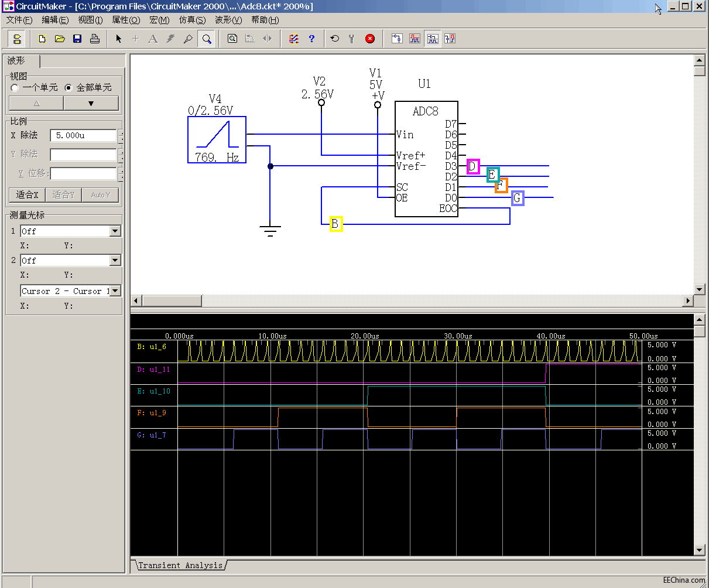Select the 一个单元 radio button

click(x=15, y=87)
